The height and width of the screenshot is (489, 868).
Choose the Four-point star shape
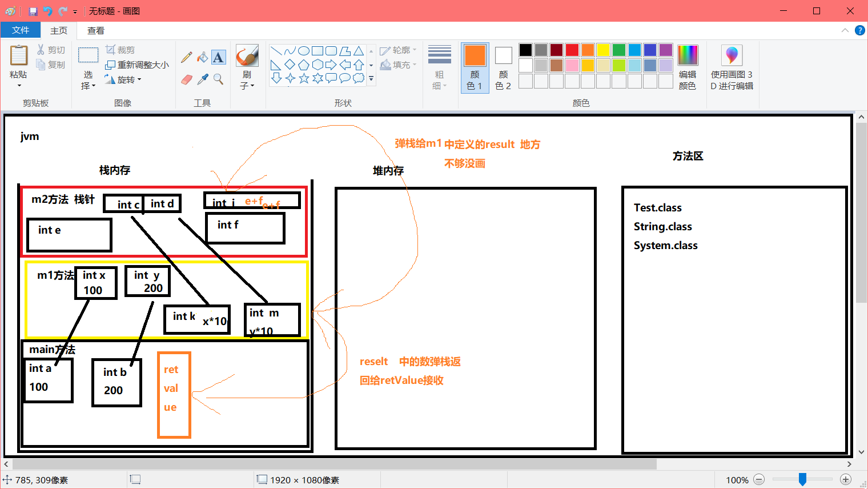[x=290, y=78]
